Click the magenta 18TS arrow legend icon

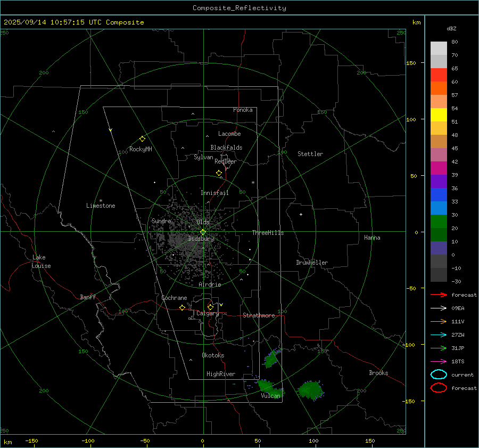tap(439, 362)
